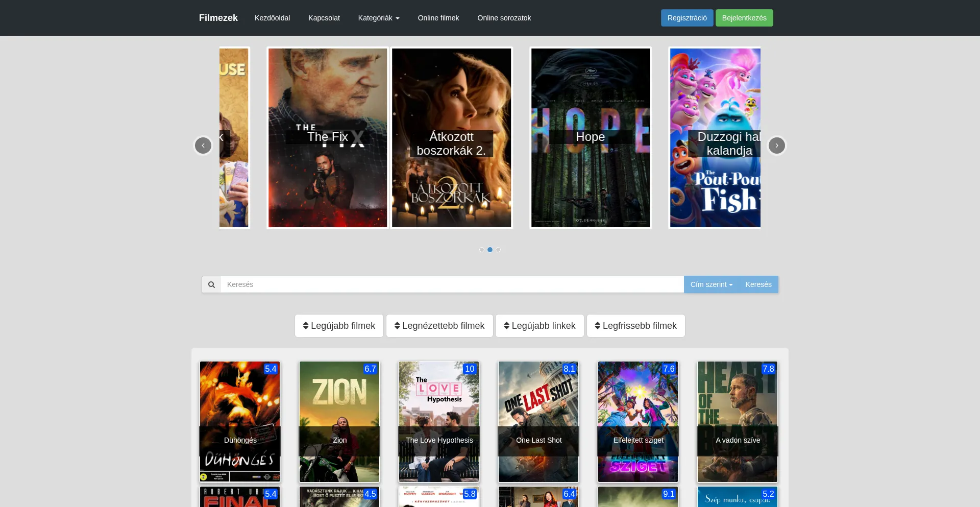
Task: Click the search magnifier icon
Action: coord(211,284)
